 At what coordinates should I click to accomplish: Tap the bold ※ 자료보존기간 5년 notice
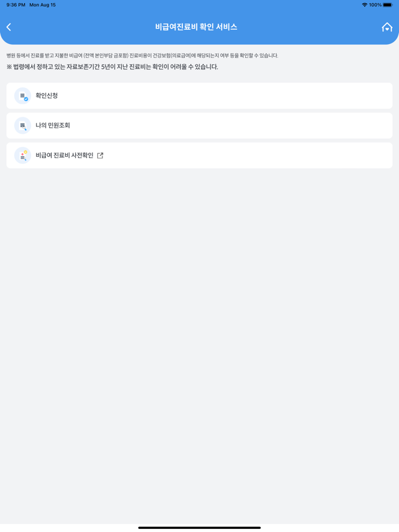[x=112, y=67]
